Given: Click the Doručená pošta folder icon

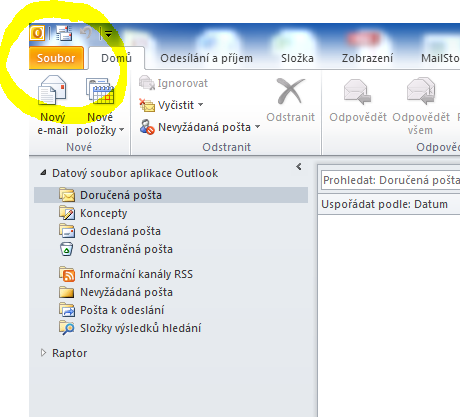Looking at the screenshot, I should (67, 195).
